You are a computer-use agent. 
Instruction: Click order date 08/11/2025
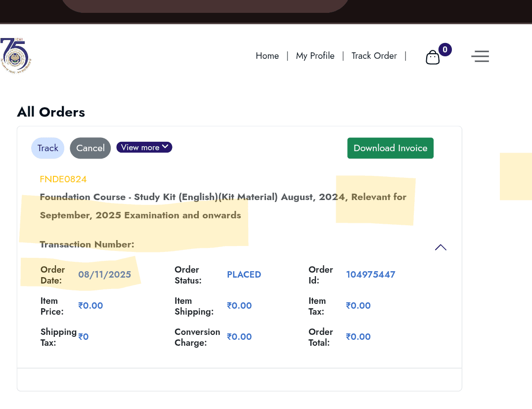104,275
